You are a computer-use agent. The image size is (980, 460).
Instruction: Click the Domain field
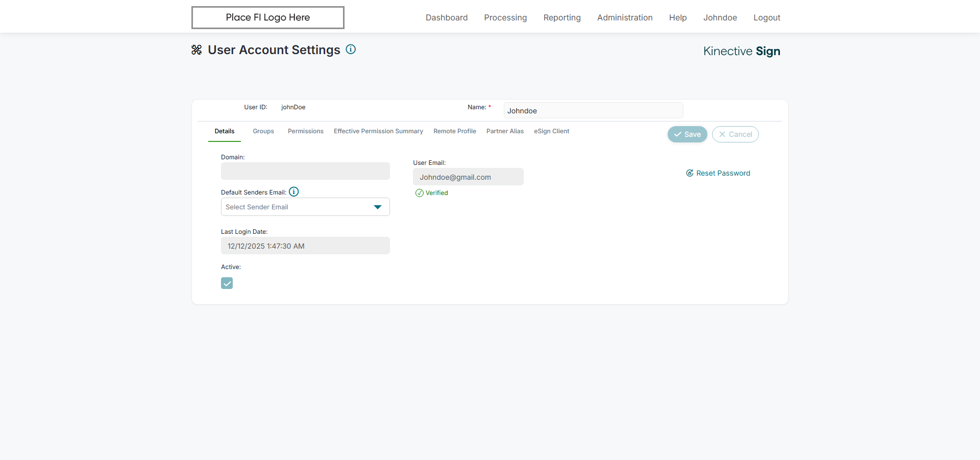click(305, 171)
